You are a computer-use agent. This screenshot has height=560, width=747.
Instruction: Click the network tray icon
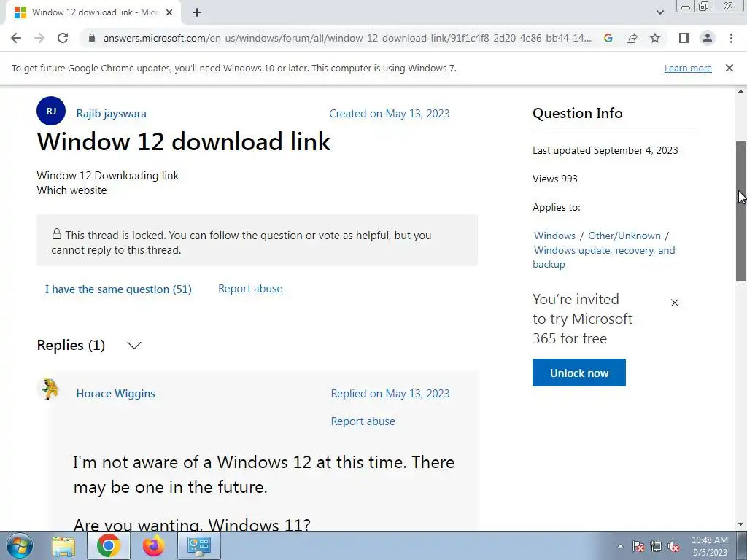tap(656, 547)
